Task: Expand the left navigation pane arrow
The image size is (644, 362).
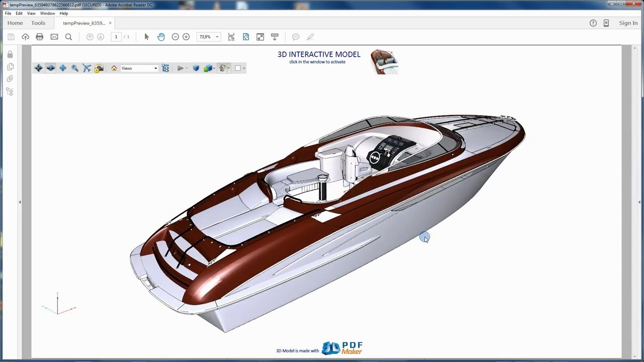Action: click(20, 202)
